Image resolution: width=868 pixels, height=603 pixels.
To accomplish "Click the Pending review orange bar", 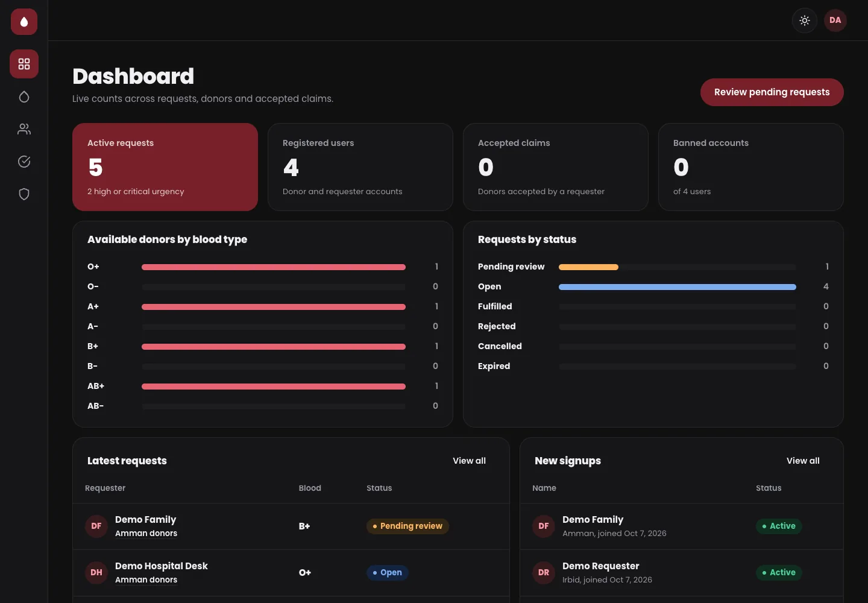I will click(x=588, y=267).
